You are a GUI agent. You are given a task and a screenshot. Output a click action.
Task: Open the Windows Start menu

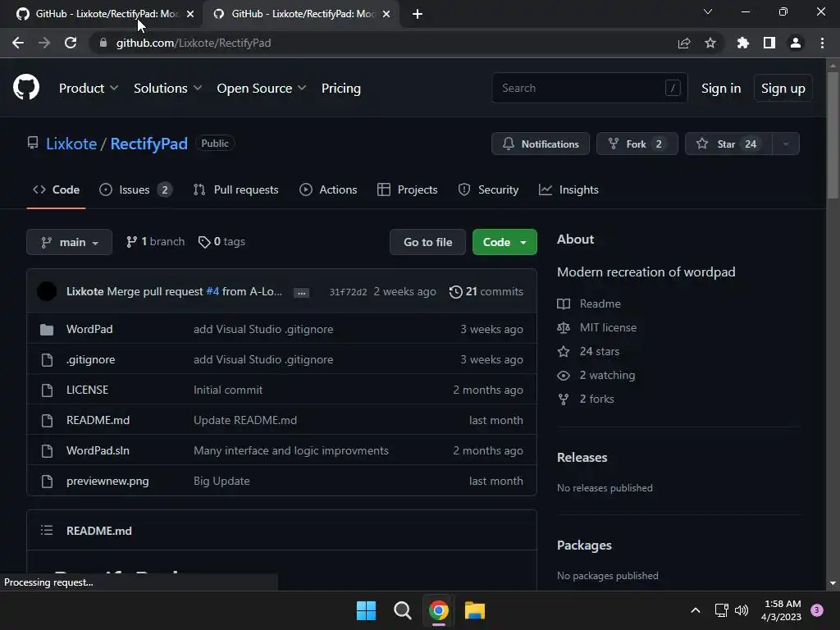(x=366, y=610)
